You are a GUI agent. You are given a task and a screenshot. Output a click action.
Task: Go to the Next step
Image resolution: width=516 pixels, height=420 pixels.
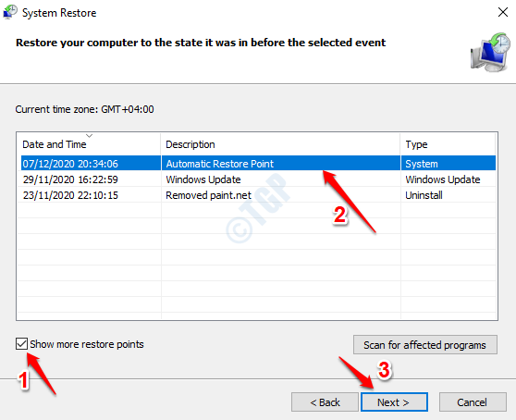pyautogui.click(x=394, y=401)
